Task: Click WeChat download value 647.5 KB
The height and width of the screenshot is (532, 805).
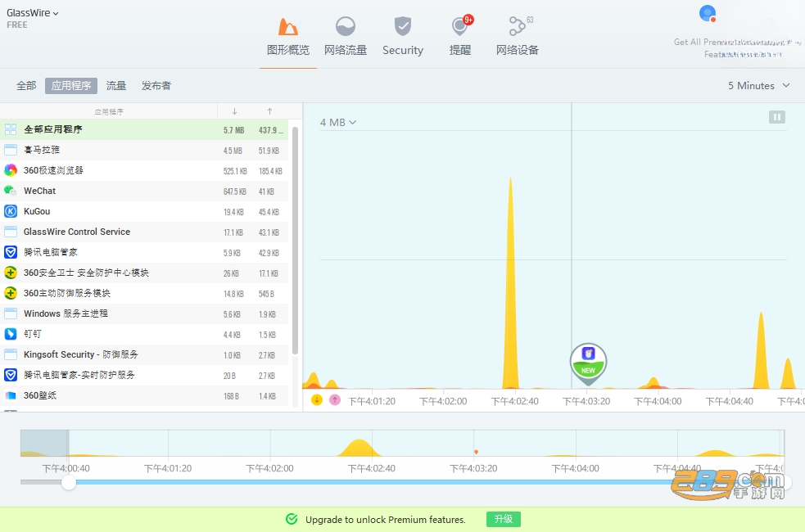Action: pos(234,192)
